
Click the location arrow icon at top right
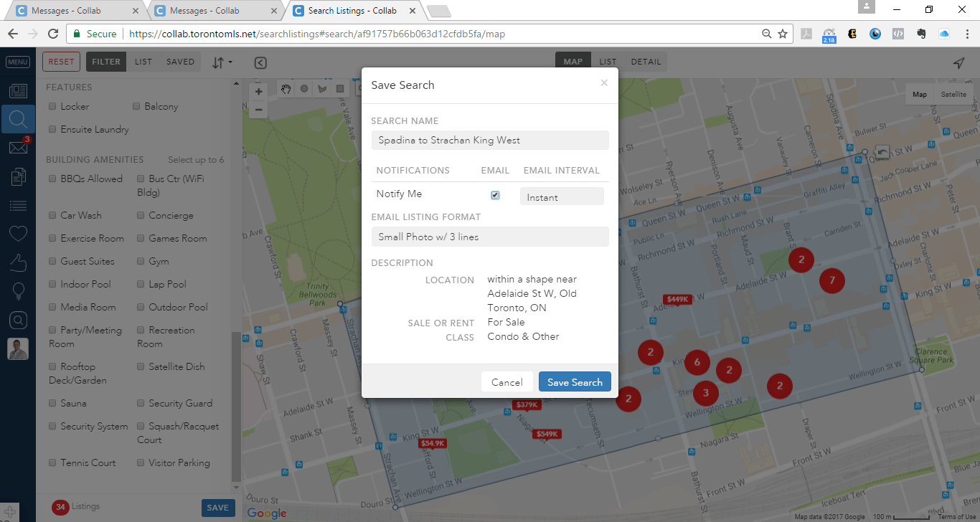point(958,62)
